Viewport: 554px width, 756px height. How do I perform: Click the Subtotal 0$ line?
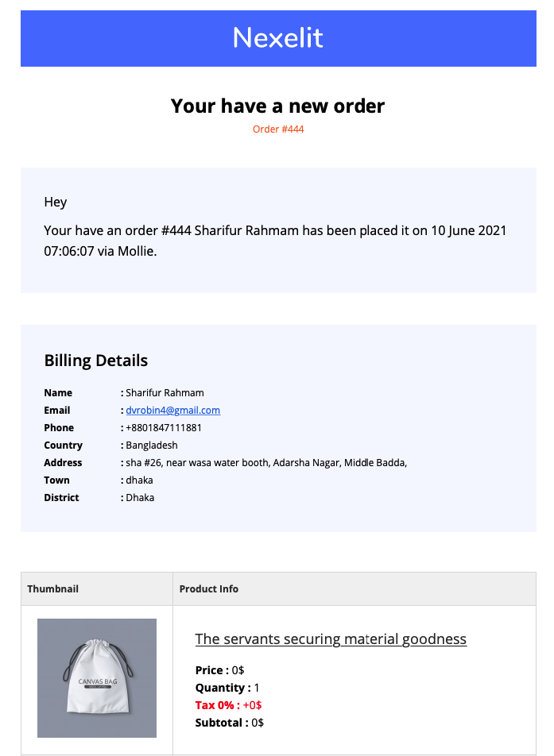(x=229, y=723)
